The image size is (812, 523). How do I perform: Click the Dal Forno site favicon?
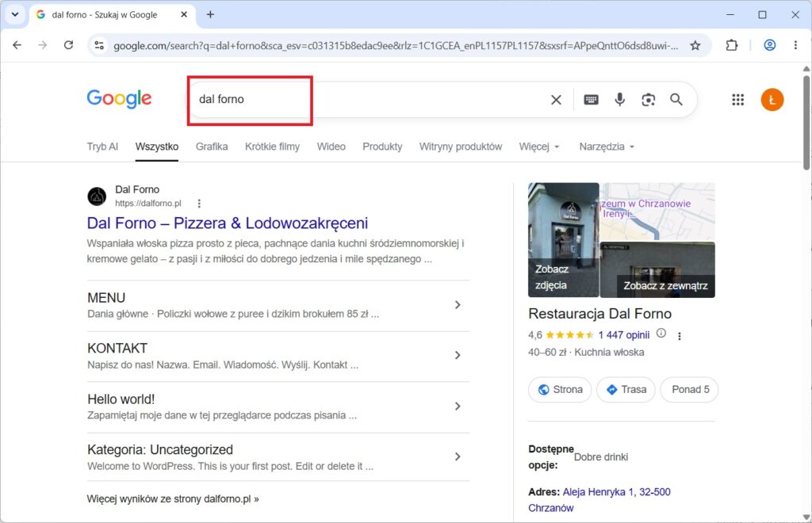[x=97, y=196]
